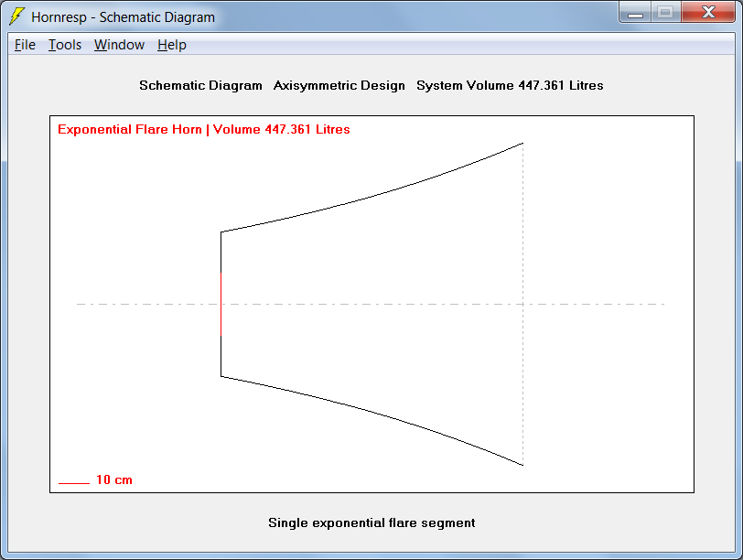Open the Tools menu
Screen dimensions: 743x560
pyautogui.click(x=65, y=45)
